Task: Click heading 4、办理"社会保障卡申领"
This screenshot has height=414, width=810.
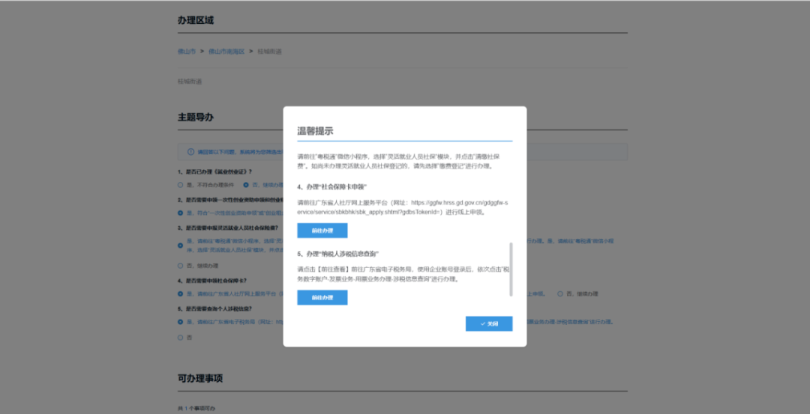Action: (332, 187)
